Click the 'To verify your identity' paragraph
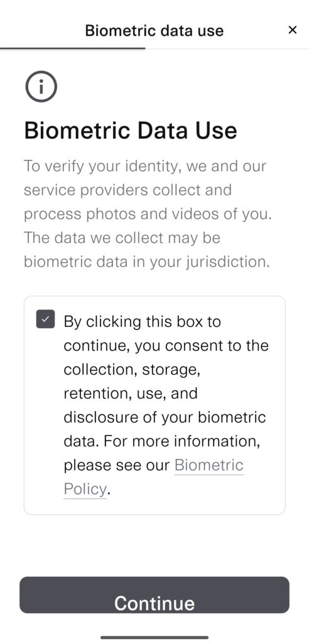 click(x=148, y=214)
